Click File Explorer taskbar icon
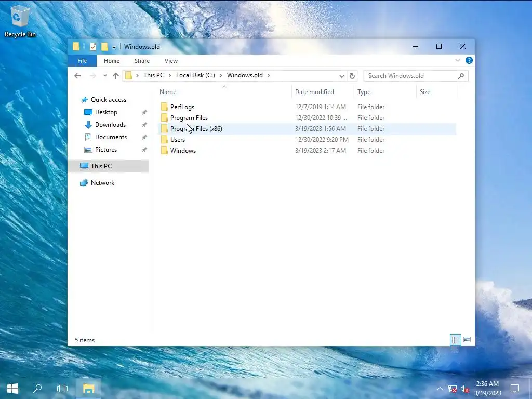This screenshot has height=399, width=532. point(88,389)
